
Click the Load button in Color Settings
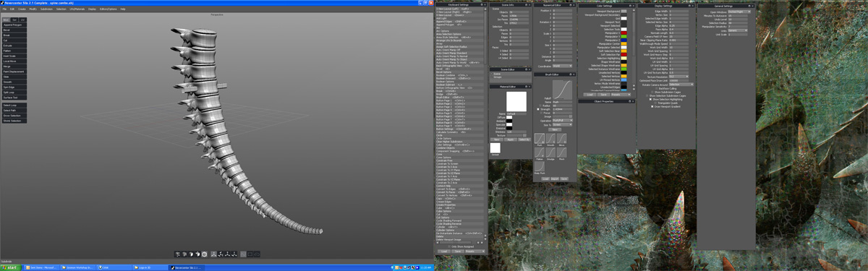pos(590,94)
